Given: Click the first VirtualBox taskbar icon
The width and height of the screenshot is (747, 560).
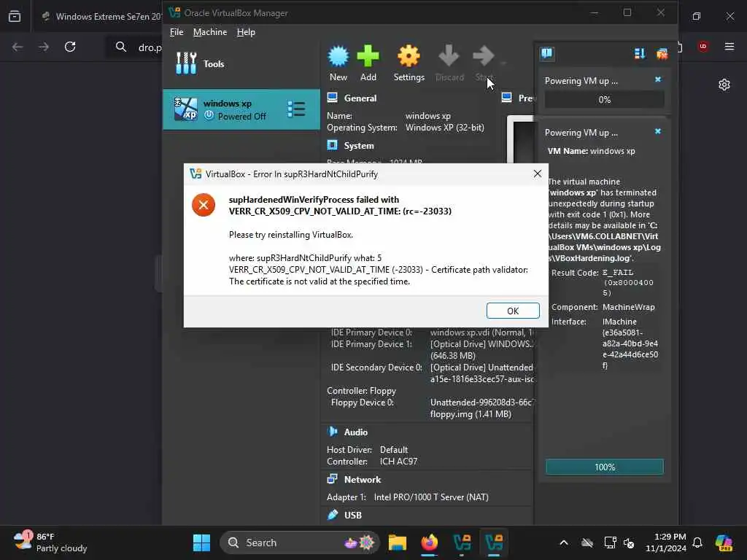Looking at the screenshot, I should pos(462,542).
